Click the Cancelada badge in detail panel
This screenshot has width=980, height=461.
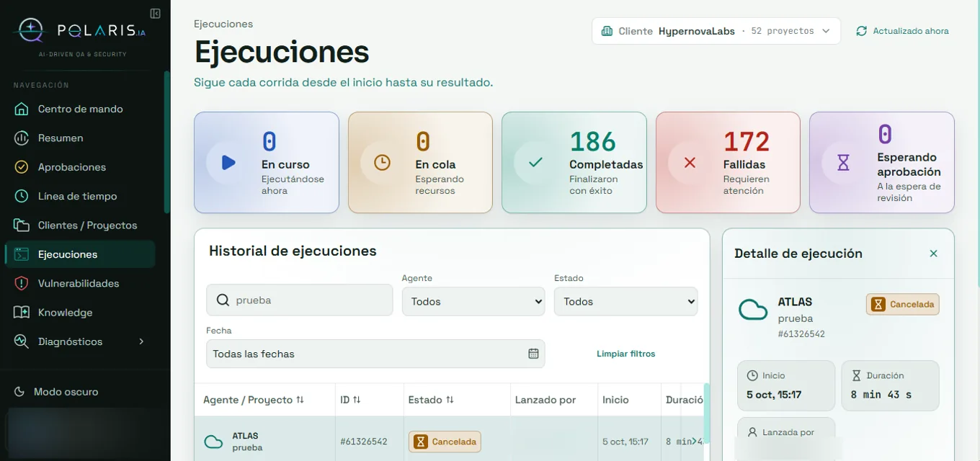point(903,304)
